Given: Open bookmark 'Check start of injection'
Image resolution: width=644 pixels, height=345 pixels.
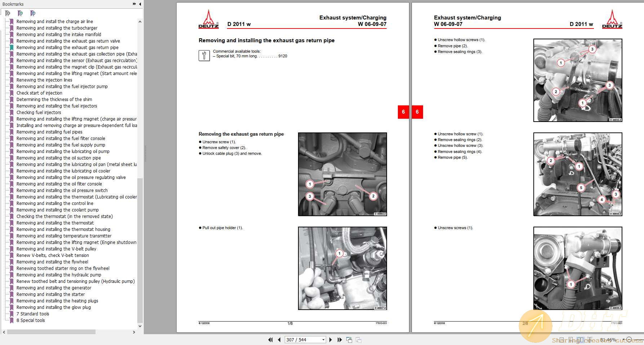Looking at the screenshot, I should point(39,93).
